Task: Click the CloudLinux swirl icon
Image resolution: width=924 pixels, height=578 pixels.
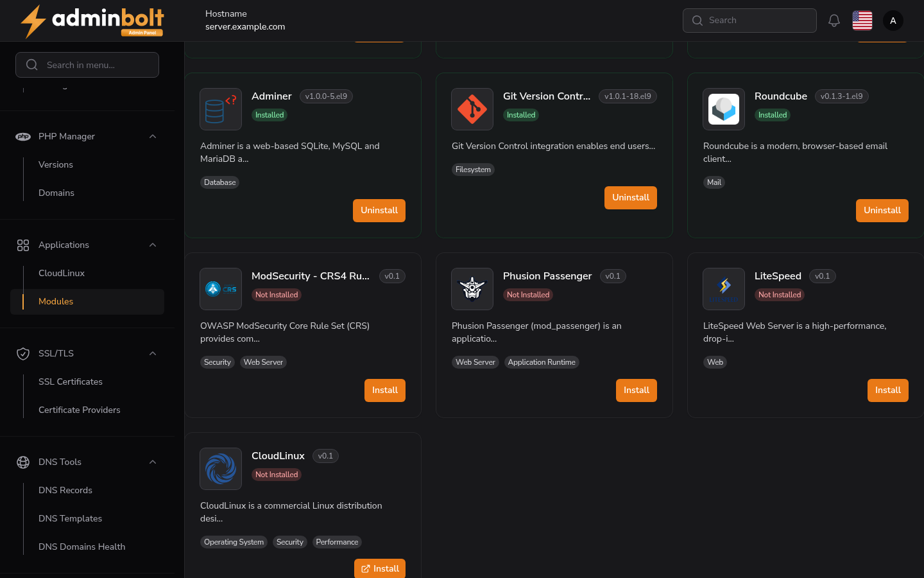Action: coord(221,469)
